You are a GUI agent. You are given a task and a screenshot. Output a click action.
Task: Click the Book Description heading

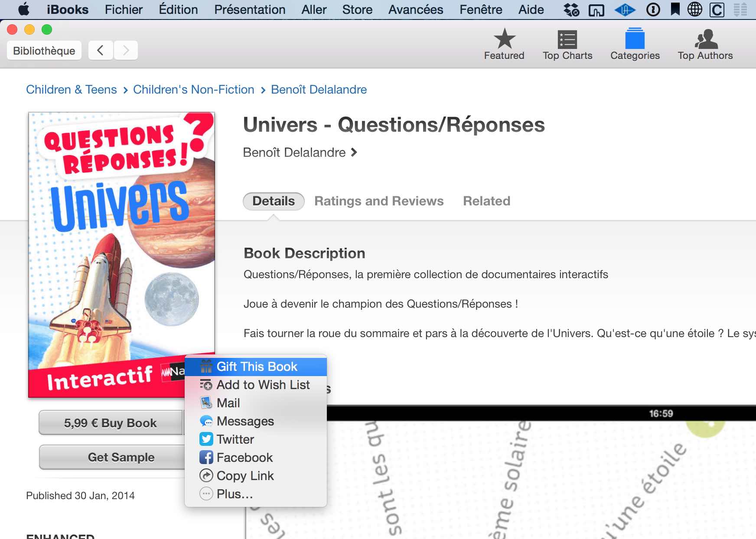304,253
